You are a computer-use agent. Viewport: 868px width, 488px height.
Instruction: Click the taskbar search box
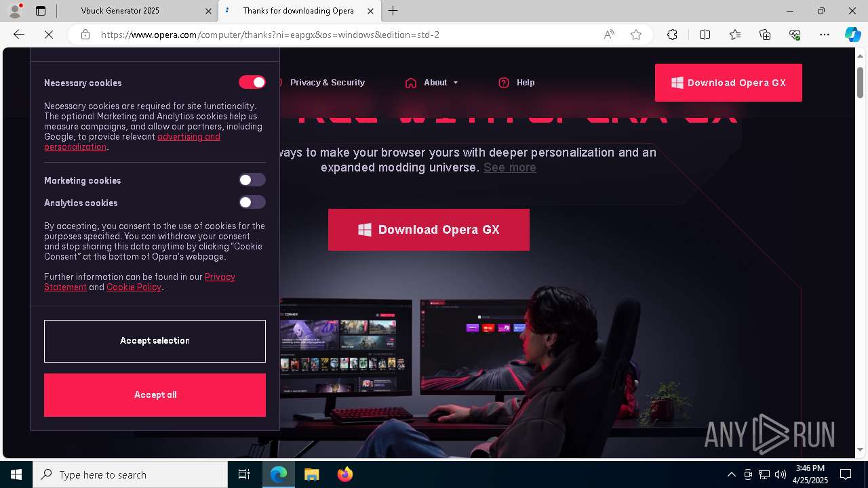click(130, 474)
